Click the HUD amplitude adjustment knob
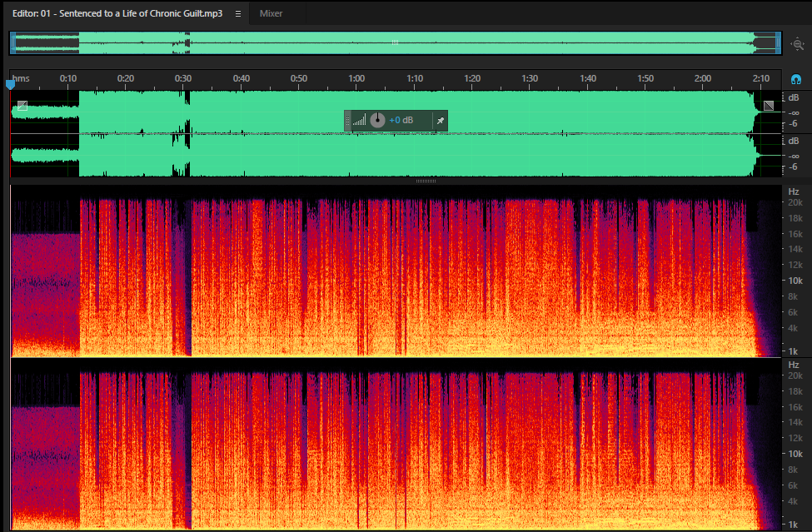Screen dimensions: 812x532 (377, 120)
